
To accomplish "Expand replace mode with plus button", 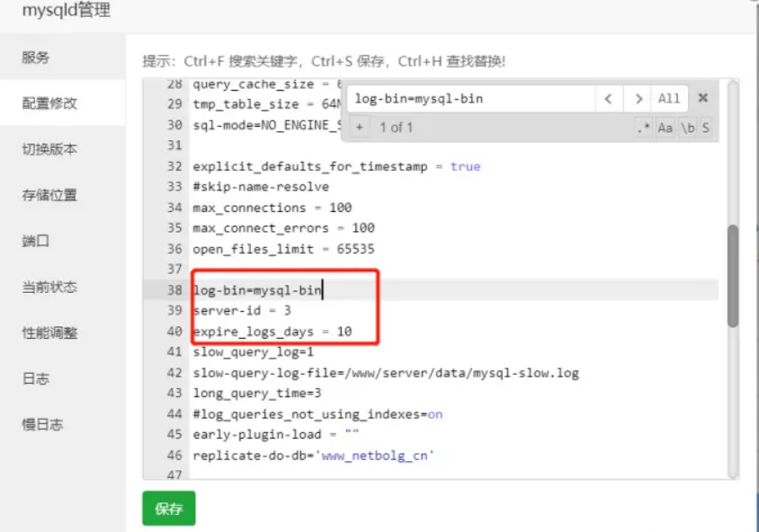I will click(x=358, y=128).
